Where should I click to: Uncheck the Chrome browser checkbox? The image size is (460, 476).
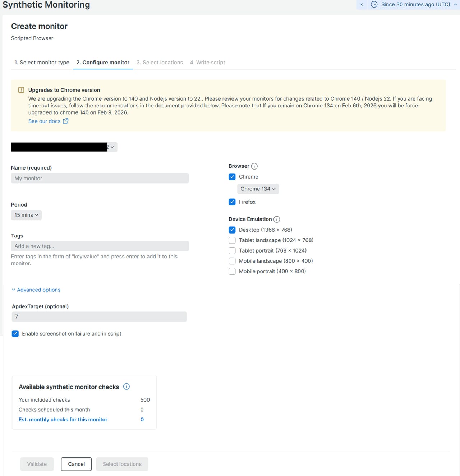pos(232,177)
